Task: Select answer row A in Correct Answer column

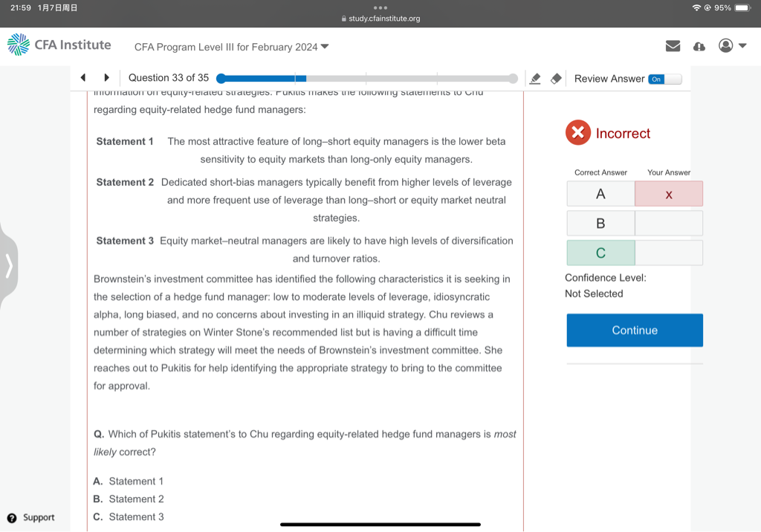Action: click(600, 194)
